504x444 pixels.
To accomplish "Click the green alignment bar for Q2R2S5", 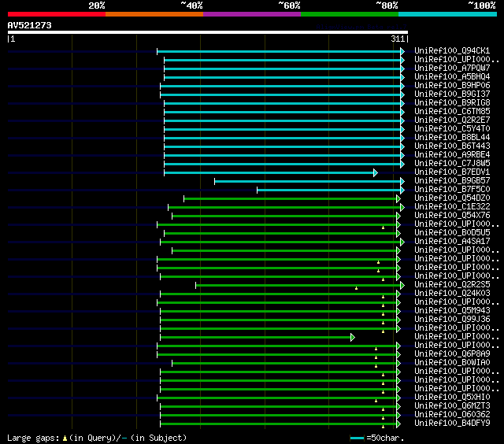I will click(x=298, y=286).
